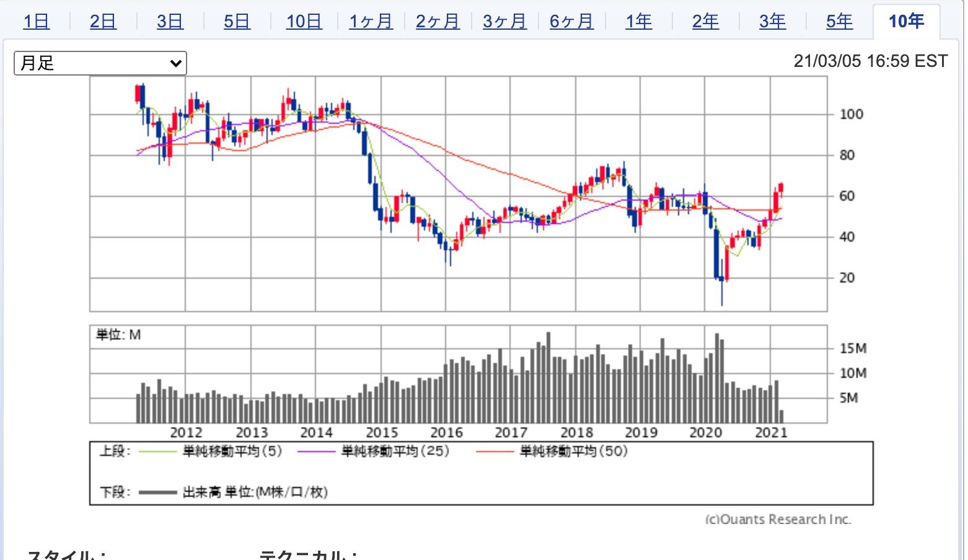Image resolution: width=968 pixels, height=560 pixels.
Task: Click the 2020 low candlestick on chart
Action: (722, 282)
